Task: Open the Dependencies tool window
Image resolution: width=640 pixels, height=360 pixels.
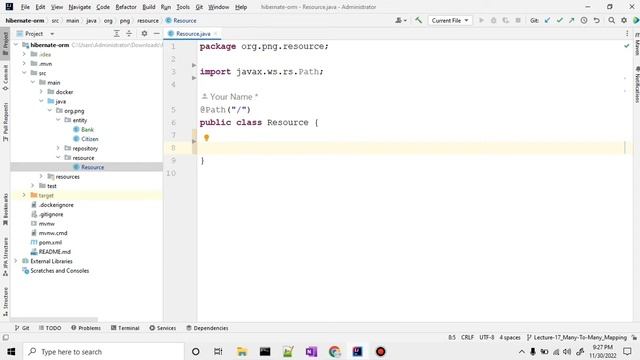Action: pos(207,328)
